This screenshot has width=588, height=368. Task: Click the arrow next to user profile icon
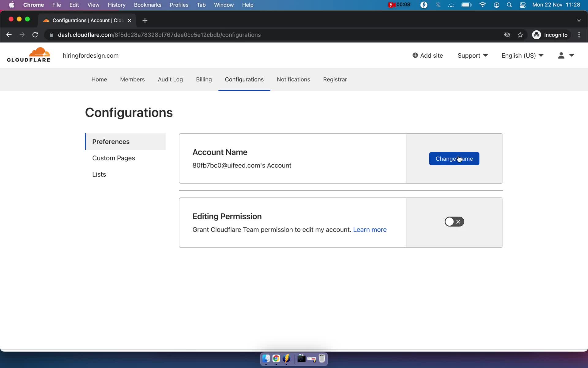[x=571, y=56]
